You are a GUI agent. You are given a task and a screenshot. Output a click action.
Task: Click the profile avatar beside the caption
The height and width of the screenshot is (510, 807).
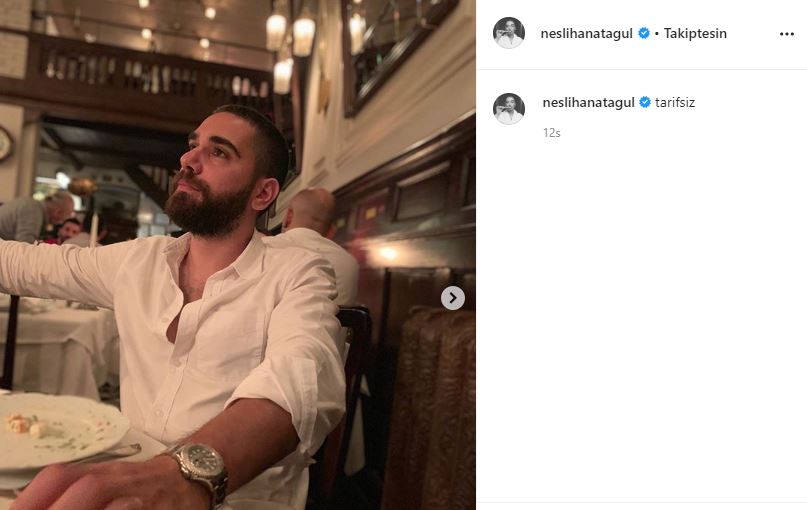pyautogui.click(x=509, y=108)
